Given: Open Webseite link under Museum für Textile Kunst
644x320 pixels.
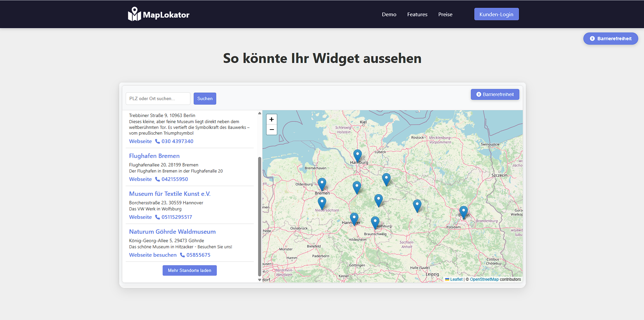Looking at the screenshot, I should (x=140, y=217).
